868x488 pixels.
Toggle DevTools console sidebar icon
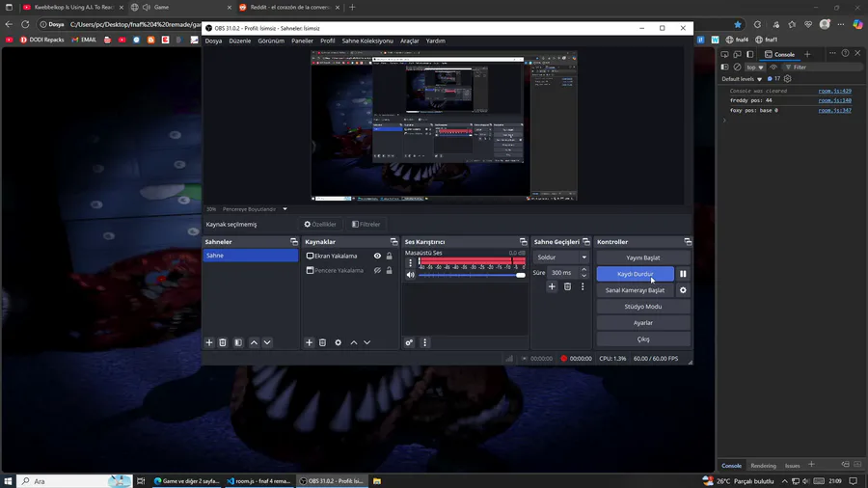coord(724,67)
